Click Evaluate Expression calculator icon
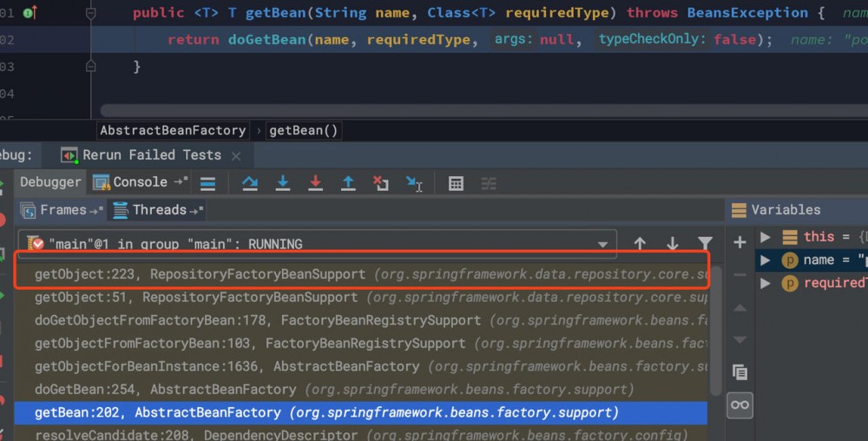The image size is (868, 441). tap(457, 183)
